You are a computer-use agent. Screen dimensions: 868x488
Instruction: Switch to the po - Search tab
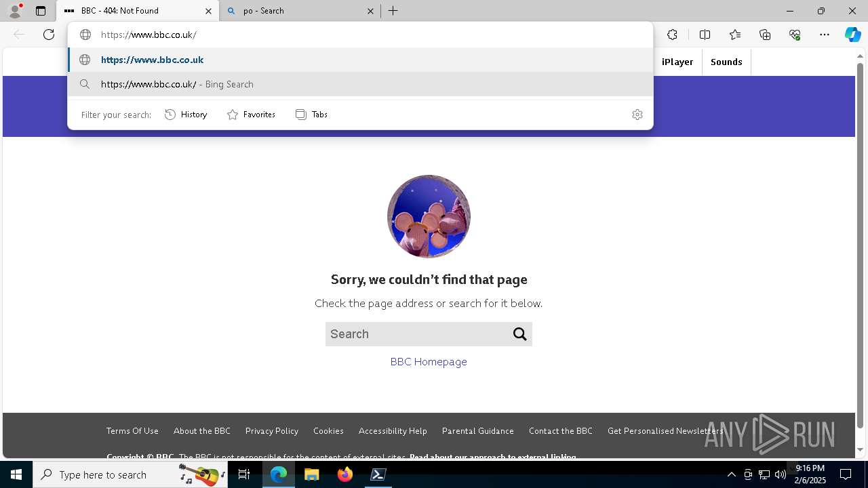tap(300, 11)
